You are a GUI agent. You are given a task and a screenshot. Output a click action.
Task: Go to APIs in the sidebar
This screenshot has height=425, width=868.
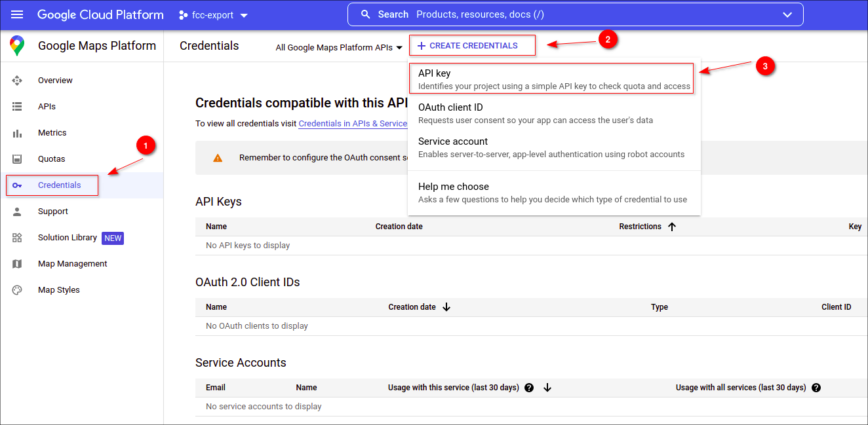click(82, 107)
